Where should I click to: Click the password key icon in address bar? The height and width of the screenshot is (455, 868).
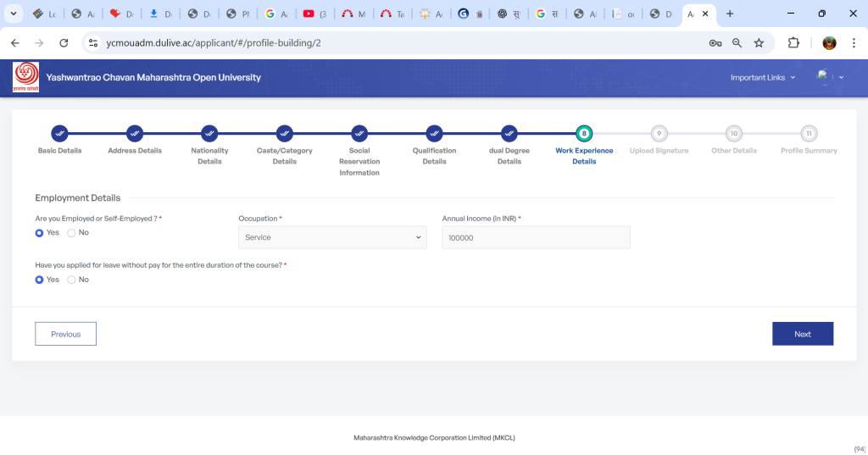point(715,43)
